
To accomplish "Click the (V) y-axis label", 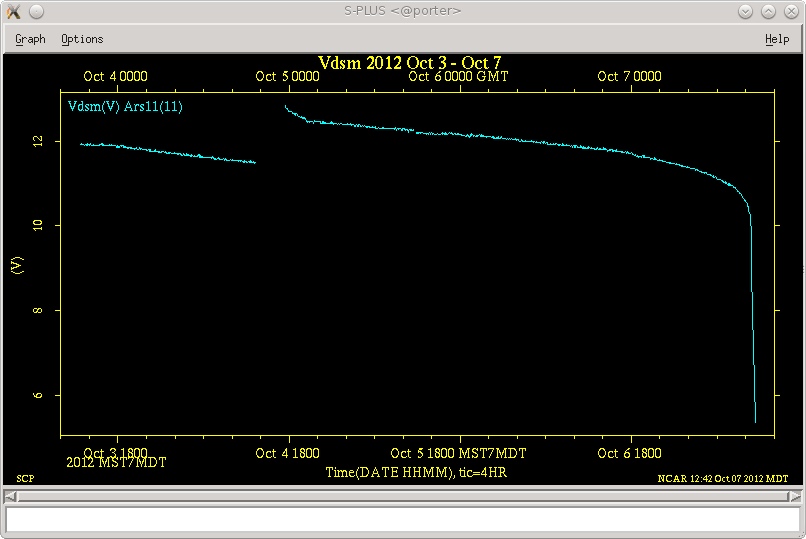I will (16, 265).
